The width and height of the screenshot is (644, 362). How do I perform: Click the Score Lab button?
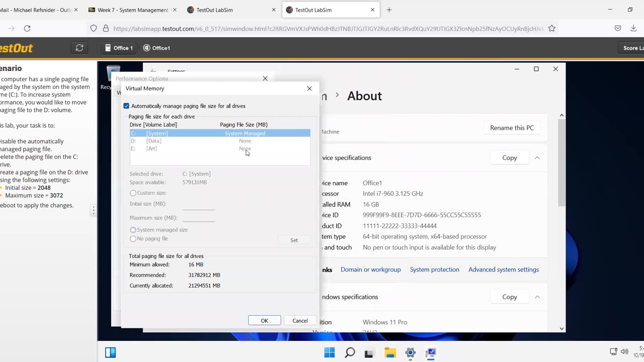coord(631,48)
